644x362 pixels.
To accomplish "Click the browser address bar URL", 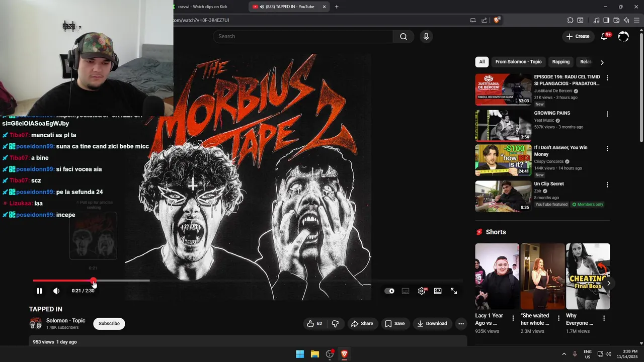I will coord(201,20).
